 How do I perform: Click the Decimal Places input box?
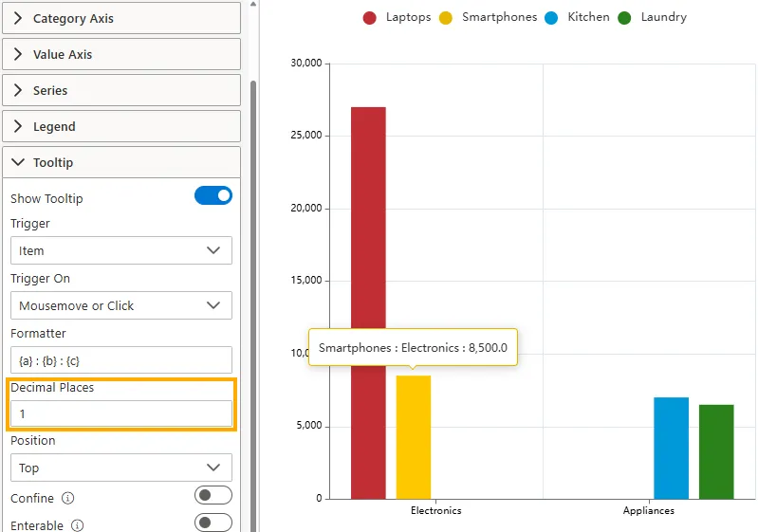[120, 414]
